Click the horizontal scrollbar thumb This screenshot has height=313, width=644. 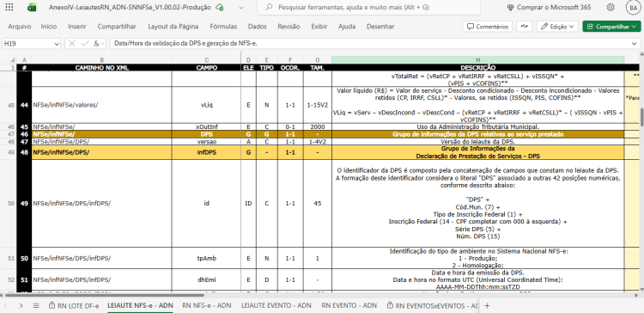(x=104, y=295)
